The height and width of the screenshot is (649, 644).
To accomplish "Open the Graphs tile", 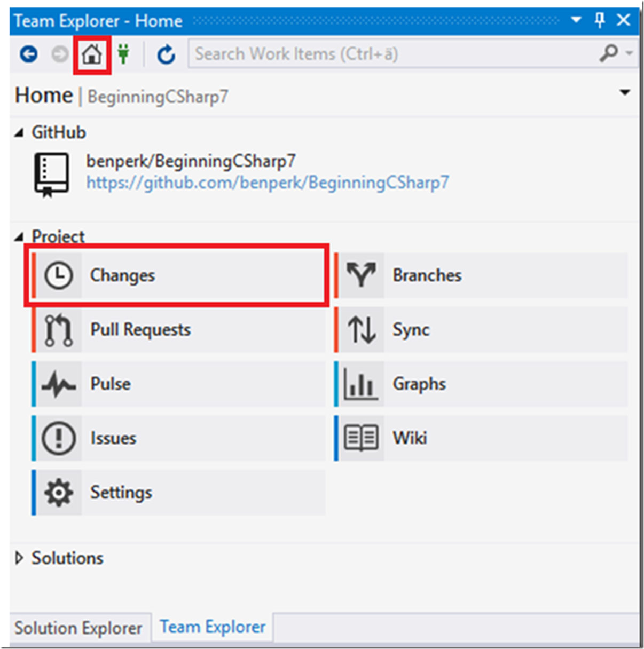I will tap(481, 384).
